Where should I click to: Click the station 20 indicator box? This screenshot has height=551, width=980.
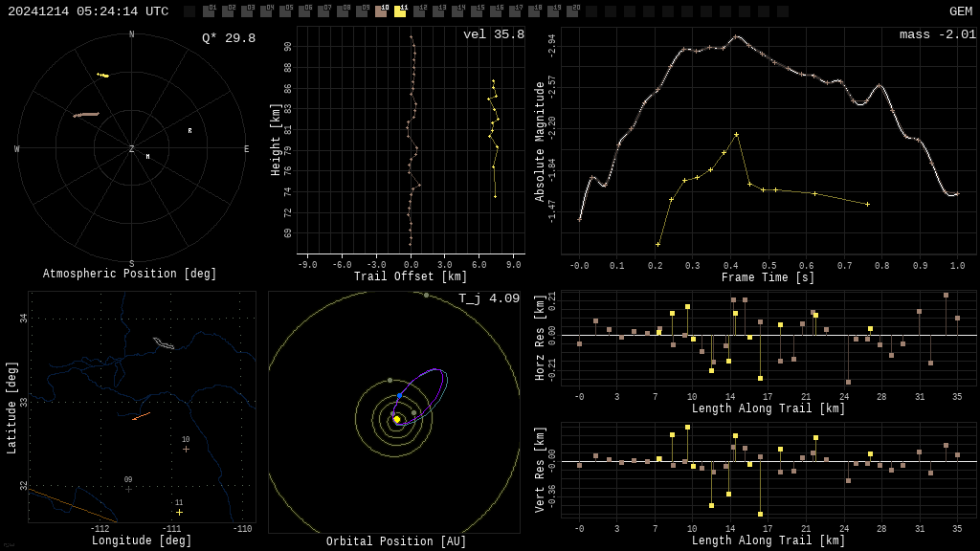pyautogui.click(x=572, y=11)
